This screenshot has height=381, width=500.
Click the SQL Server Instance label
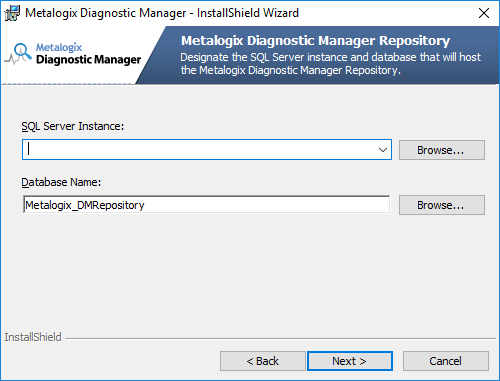pyautogui.click(x=73, y=126)
